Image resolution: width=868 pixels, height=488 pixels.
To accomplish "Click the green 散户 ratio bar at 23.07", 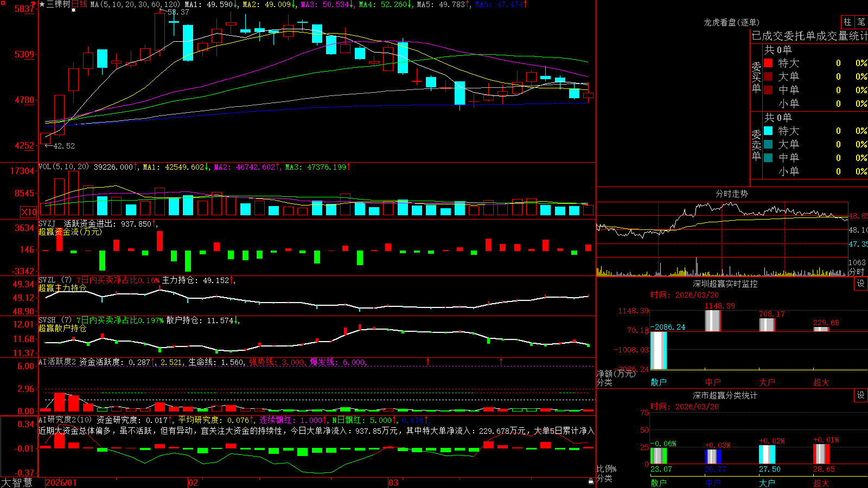I will (x=659, y=456).
